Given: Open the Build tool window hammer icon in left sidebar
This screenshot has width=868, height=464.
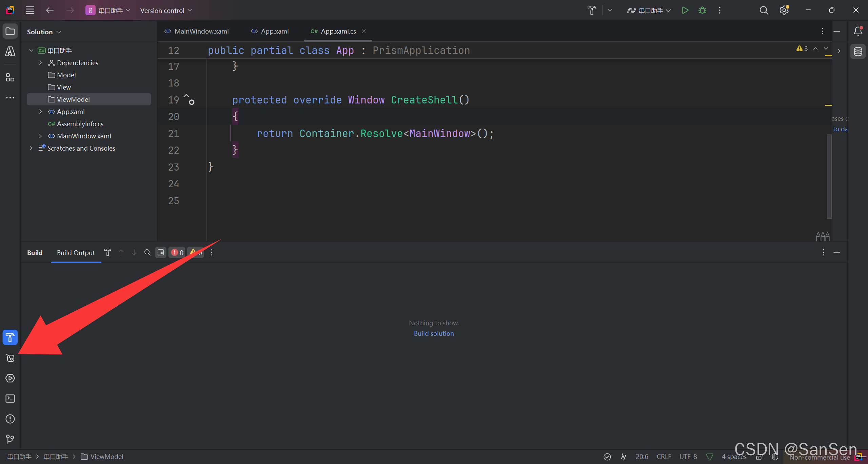Looking at the screenshot, I should point(10,337).
